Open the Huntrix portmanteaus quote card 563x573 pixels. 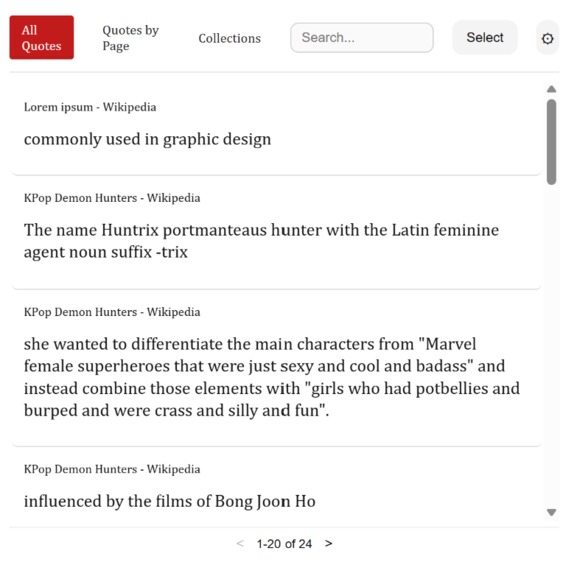pos(276,232)
